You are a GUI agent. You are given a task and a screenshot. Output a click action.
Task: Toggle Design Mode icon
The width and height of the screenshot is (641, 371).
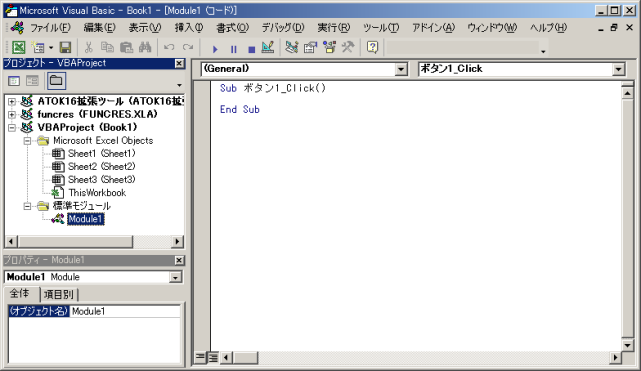[x=268, y=48]
